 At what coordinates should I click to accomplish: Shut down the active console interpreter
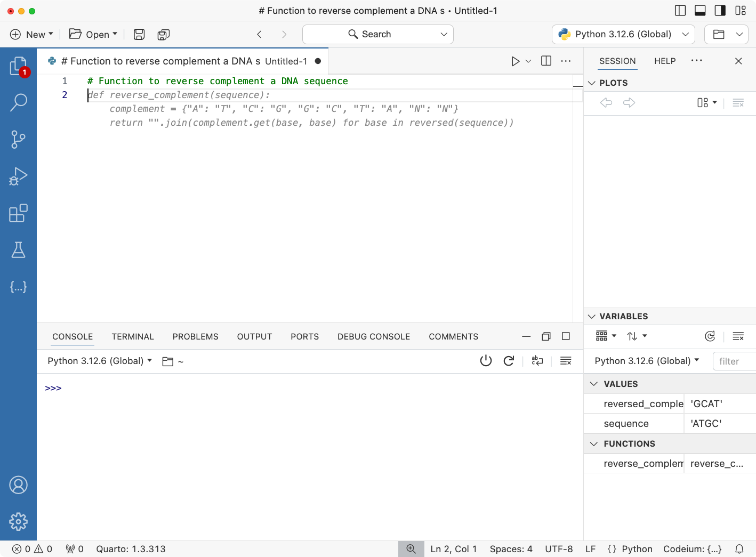(x=486, y=361)
